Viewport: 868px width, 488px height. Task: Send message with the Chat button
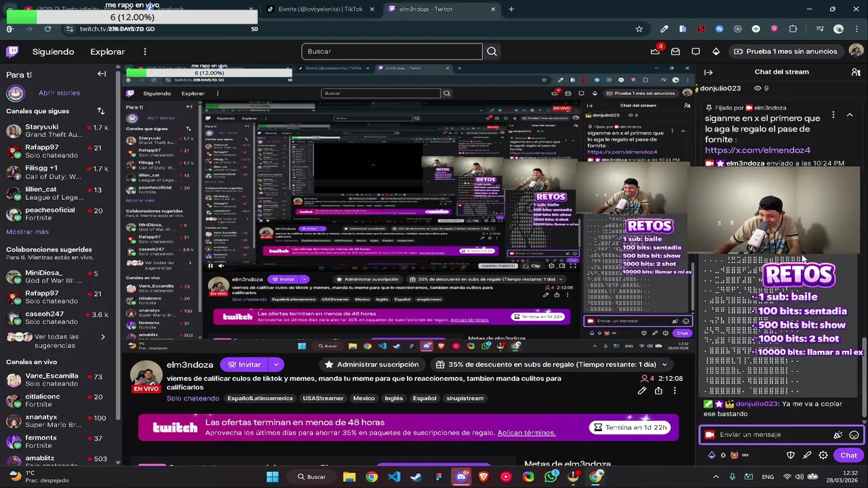point(848,455)
